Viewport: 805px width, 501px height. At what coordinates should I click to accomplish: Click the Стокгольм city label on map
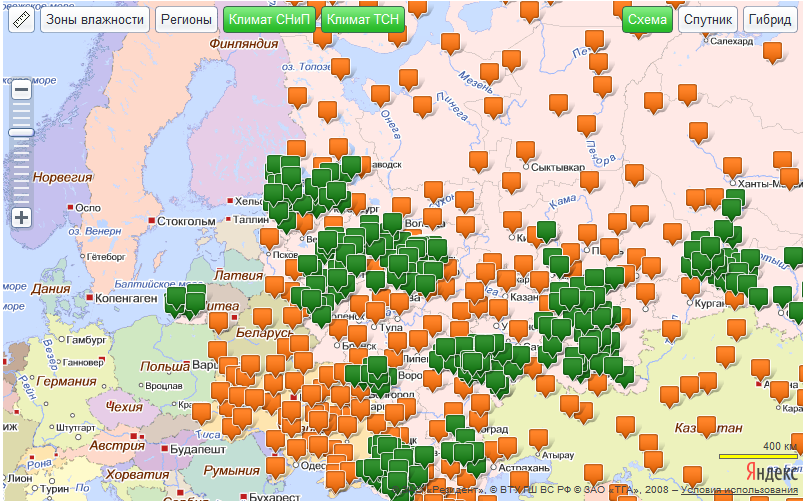[186, 221]
